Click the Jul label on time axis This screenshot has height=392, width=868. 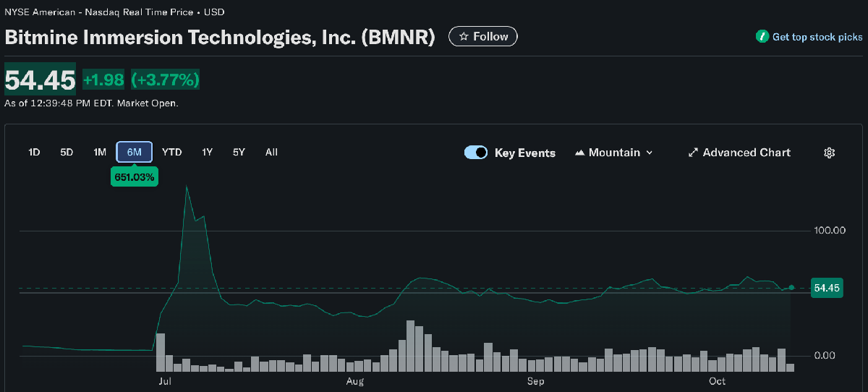164,381
